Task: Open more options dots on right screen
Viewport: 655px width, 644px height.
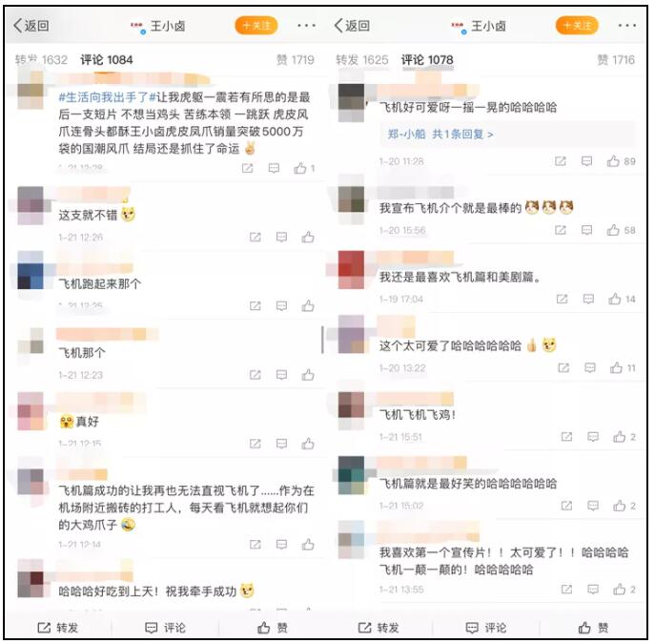Action: pos(627,26)
